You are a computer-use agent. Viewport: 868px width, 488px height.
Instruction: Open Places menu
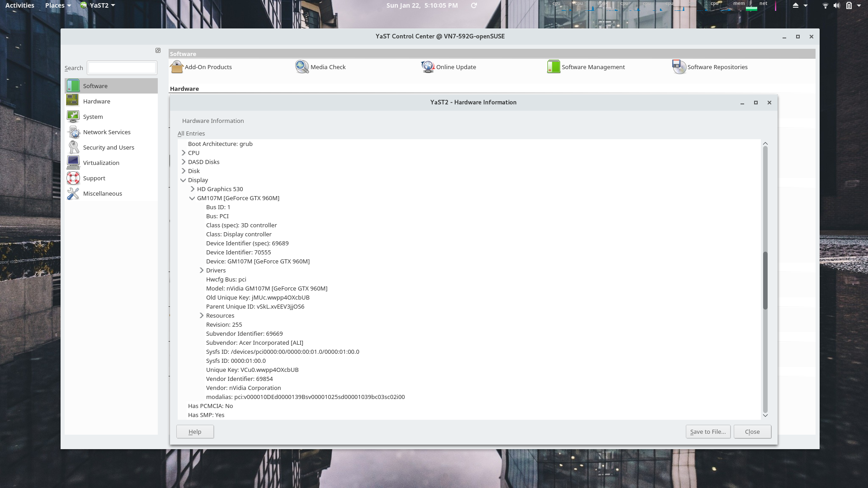point(58,5)
